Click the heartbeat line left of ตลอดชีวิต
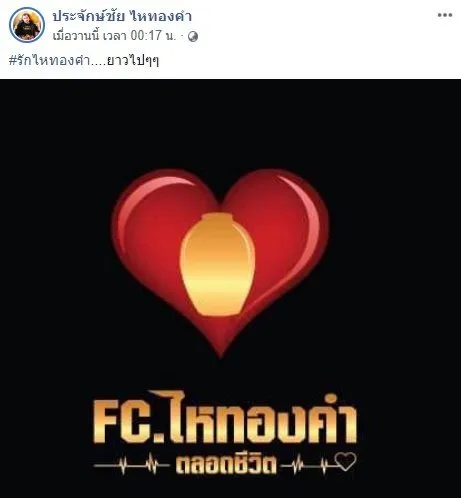 pyautogui.click(x=131, y=464)
